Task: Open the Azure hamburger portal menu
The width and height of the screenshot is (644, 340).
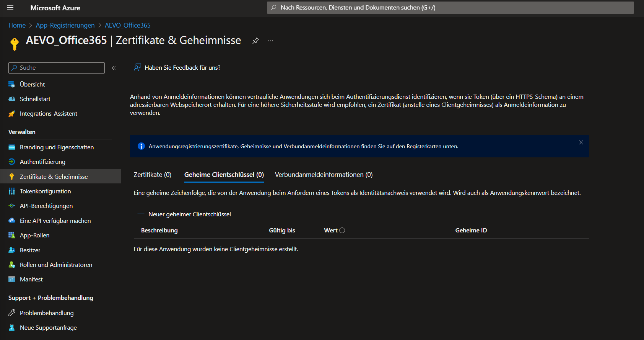Action: [x=10, y=8]
